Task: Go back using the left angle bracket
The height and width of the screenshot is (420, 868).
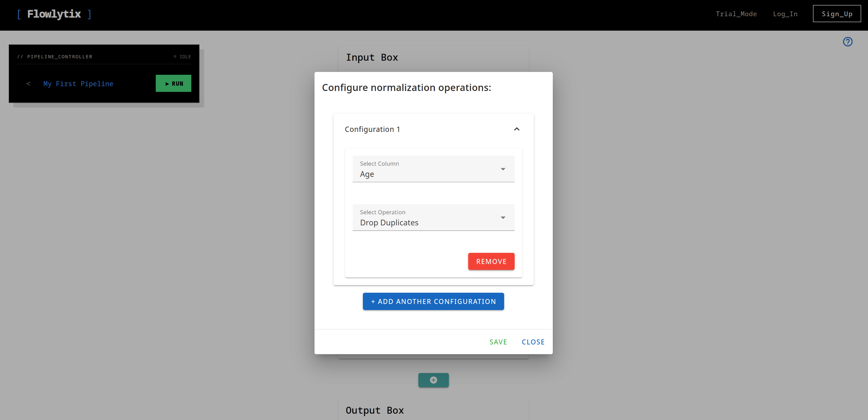Action: [28, 84]
